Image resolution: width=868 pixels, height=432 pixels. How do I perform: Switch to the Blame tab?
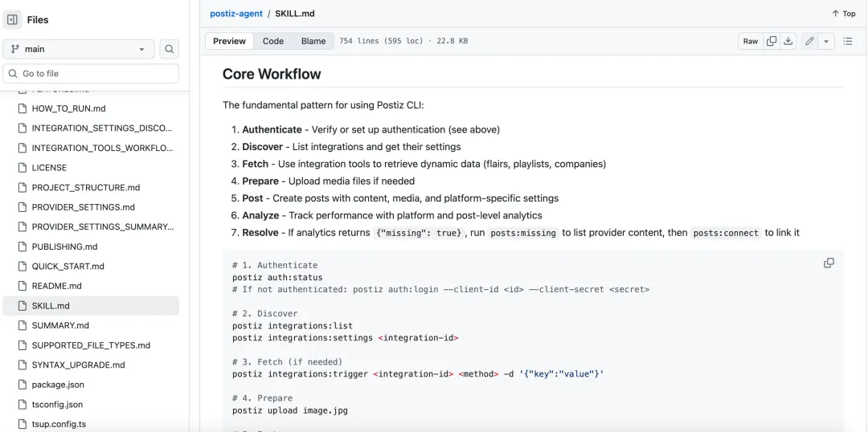tap(313, 41)
